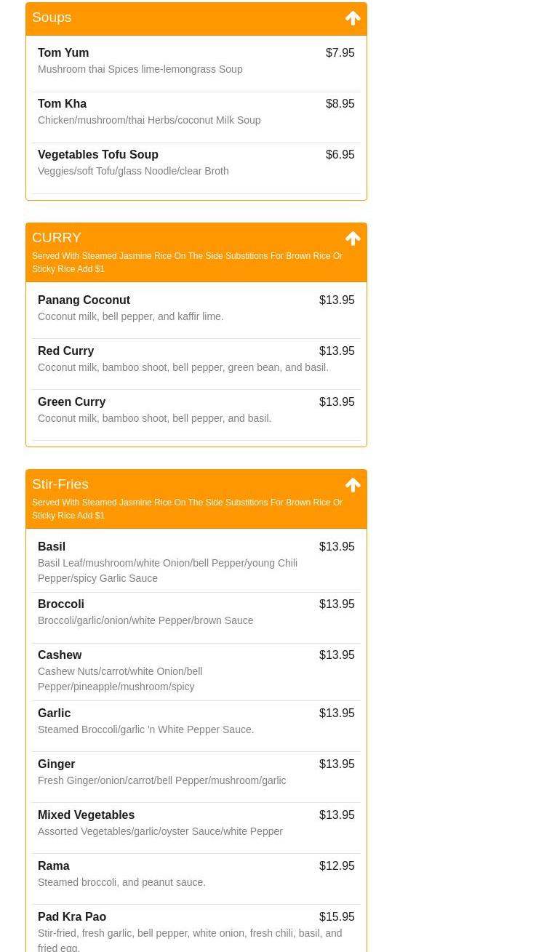Open the Cashew stir-fry item
The height and width of the screenshot is (952, 560).
coord(60,655)
